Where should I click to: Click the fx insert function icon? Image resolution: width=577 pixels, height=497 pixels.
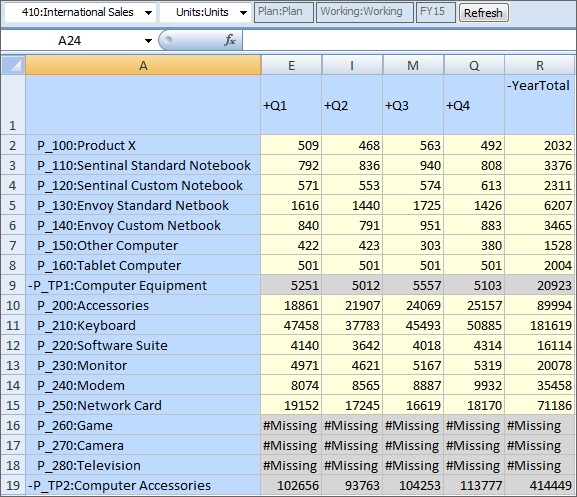click(x=230, y=40)
